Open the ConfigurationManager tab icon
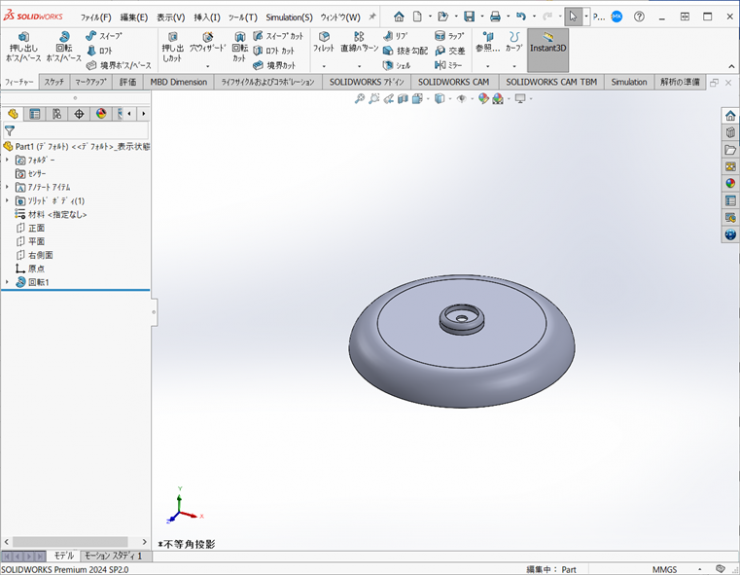 tap(57, 114)
